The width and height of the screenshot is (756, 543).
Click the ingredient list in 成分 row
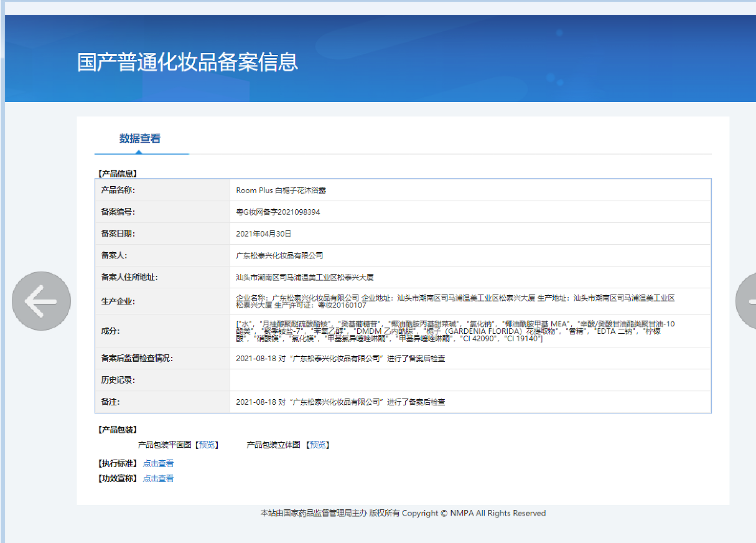(454, 331)
